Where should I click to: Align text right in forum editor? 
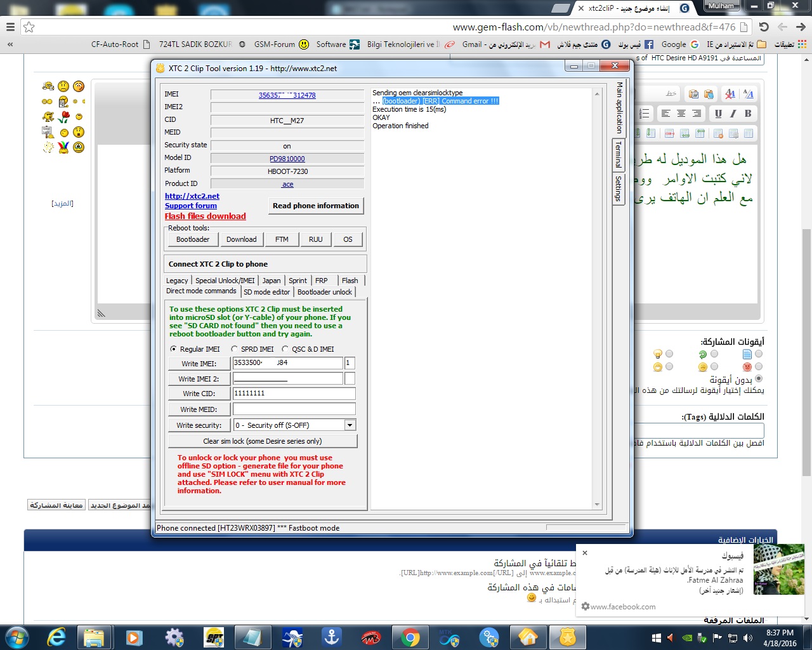coord(697,114)
